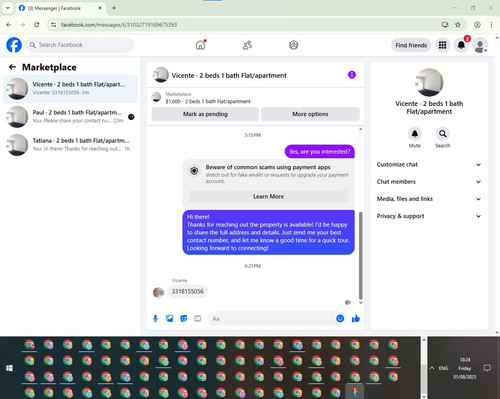Open the Friends icon in top navigation
The width and height of the screenshot is (500, 399).
pyautogui.click(x=247, y=45)
